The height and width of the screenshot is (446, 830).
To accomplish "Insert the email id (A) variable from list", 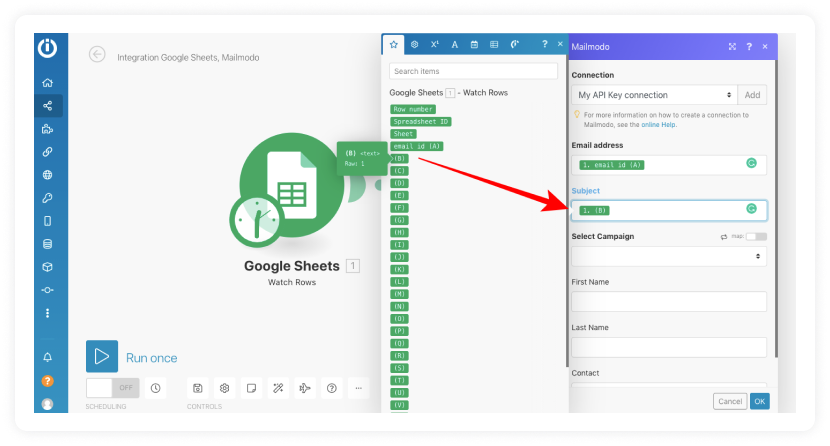I will [x=417, y=146].
